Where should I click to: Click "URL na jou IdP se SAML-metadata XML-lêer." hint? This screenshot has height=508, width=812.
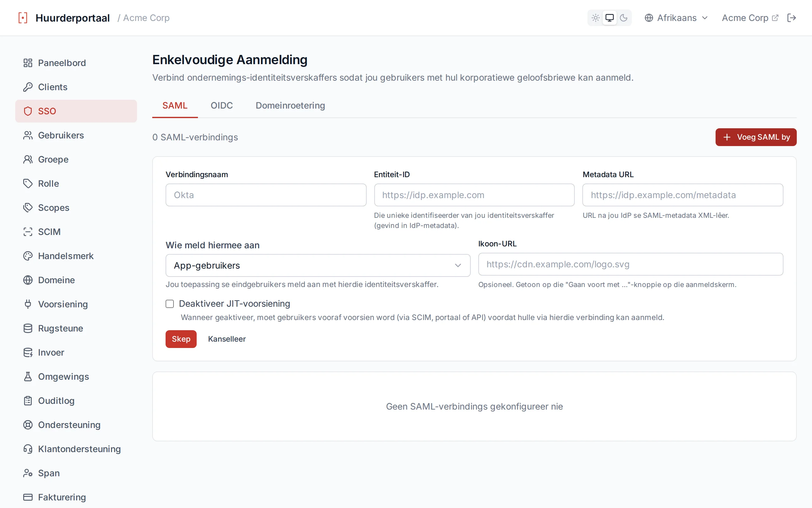point(656,215)
